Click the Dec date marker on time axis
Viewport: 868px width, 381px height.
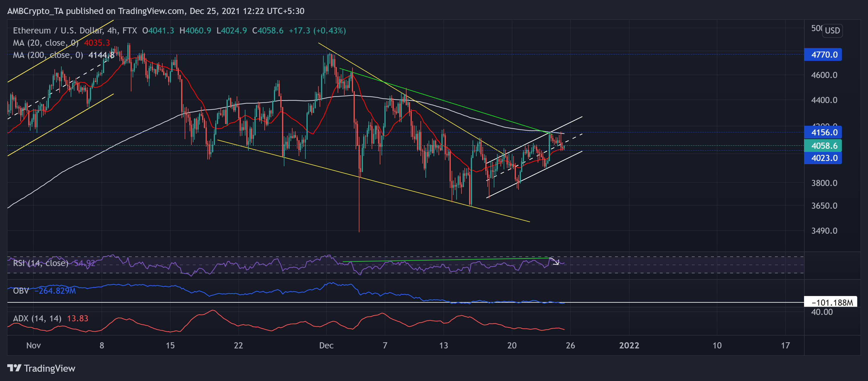click(x=326, y=345)
